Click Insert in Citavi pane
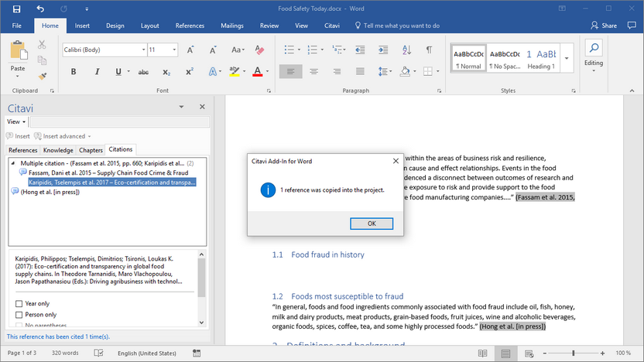644x362 pixels. (18, 136)
